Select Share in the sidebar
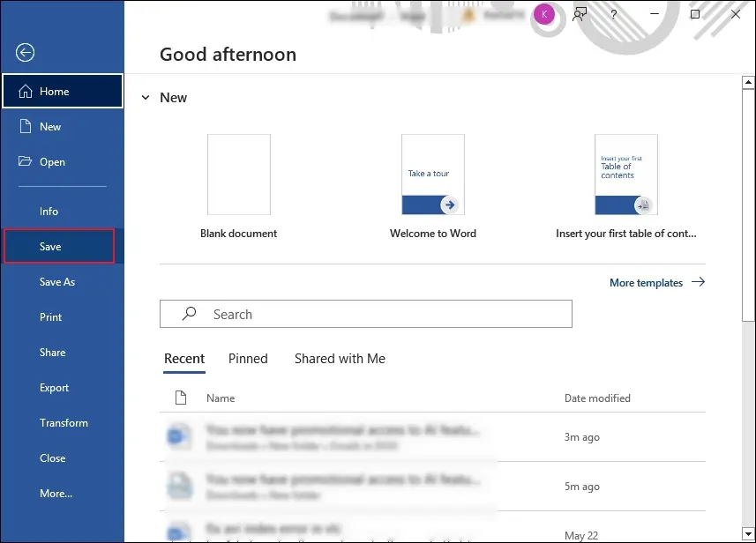Image resolution: width=756 pixels, height=543 pixels. pyautogui.click(x=63, y=353)
